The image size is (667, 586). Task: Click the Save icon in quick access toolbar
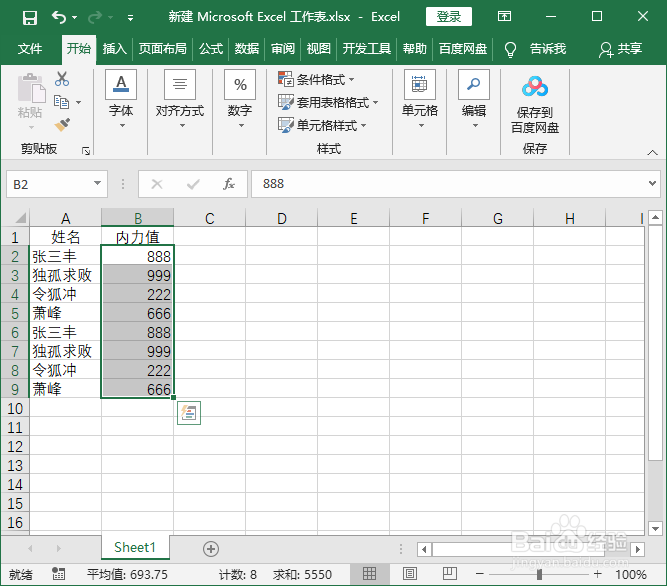coord(30,17)
